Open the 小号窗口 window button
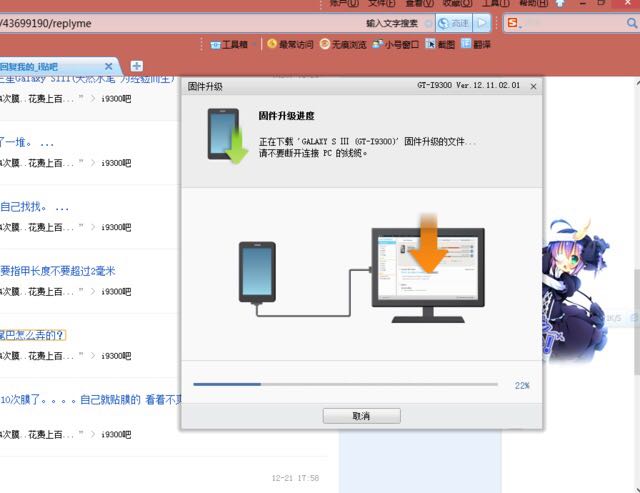Screen dimensions: 640x493 click(396, 44)
